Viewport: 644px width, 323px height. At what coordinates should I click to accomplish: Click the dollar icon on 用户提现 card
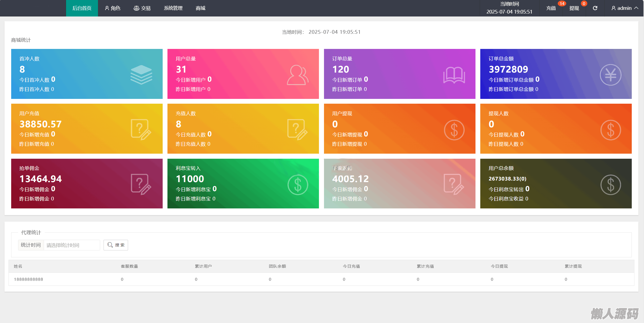coord(454,130)
